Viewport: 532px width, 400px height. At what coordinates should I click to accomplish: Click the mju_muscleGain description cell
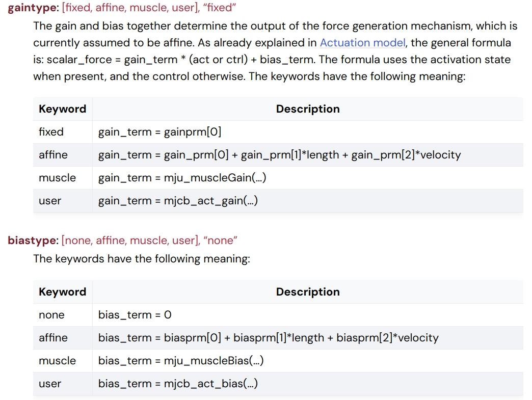tap(182, 178)
